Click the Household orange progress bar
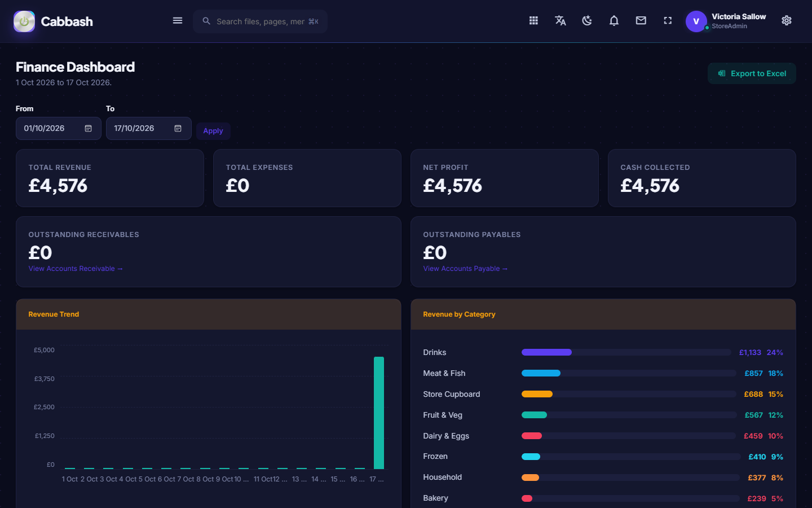 (530, 478)
